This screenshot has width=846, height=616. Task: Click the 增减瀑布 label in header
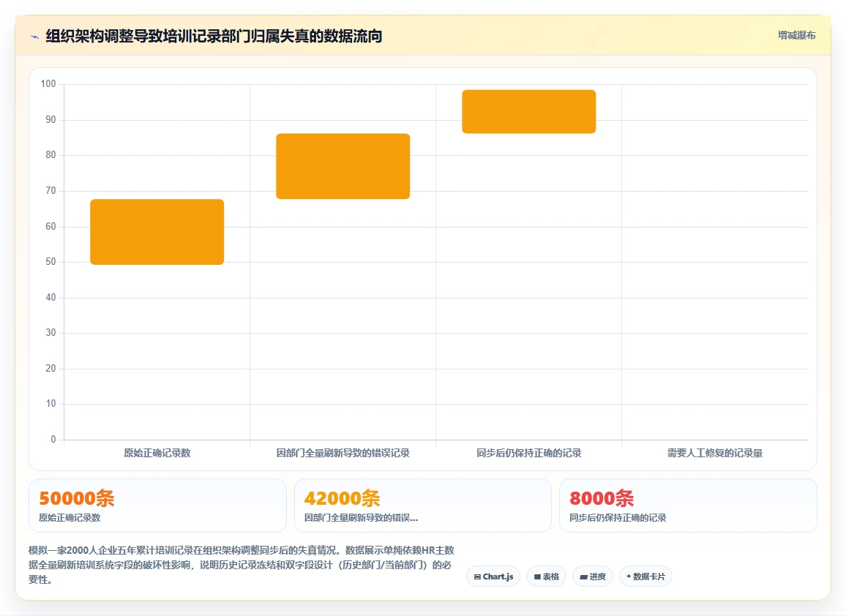pos(796,36)
